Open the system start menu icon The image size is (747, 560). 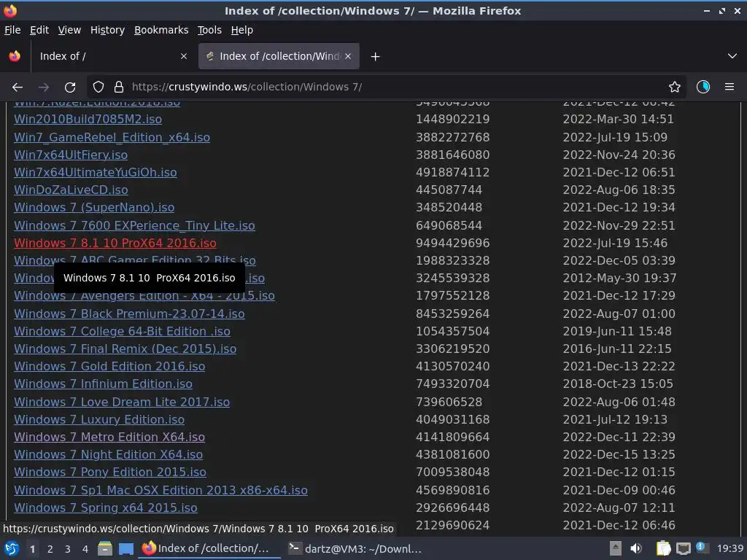(x=12, y=549)
